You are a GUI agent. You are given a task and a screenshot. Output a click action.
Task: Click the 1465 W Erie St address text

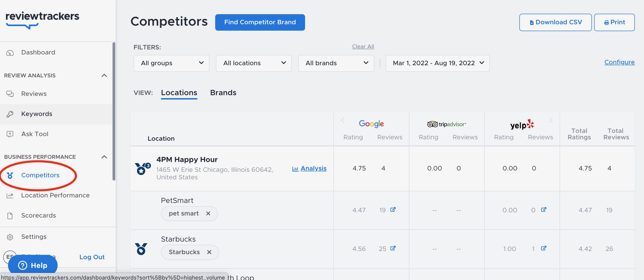[215, 173]
